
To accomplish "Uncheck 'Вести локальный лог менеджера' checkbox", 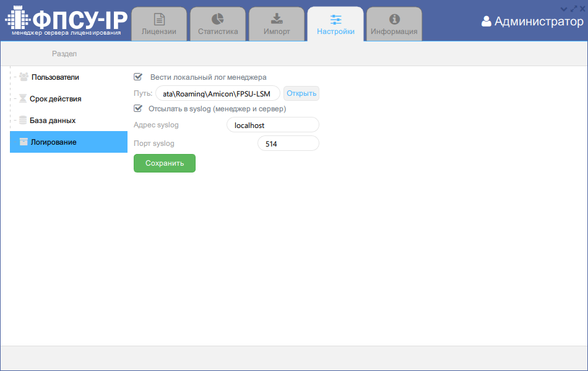I will [x=138, y=77].
